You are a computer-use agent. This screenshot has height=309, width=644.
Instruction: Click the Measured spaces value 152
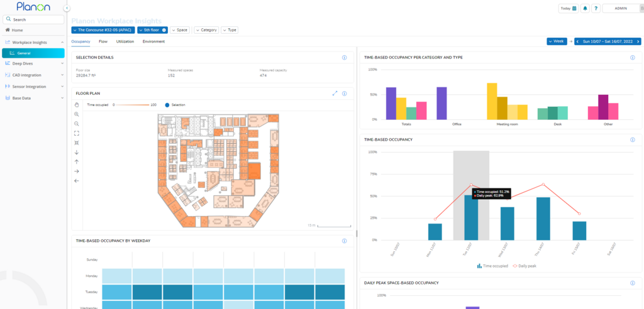click(171, 75)
